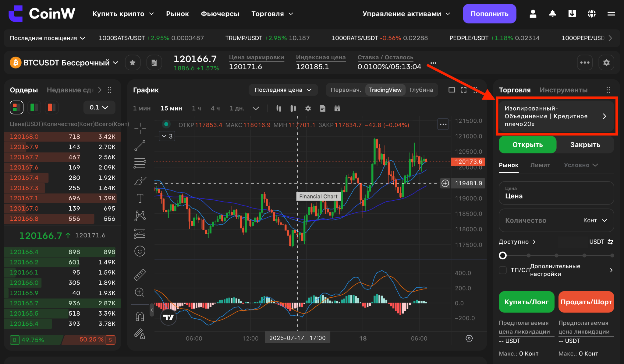Switch chart view to TradingView
The height and width of the screenshot is (364, 624).
point(385,90)
